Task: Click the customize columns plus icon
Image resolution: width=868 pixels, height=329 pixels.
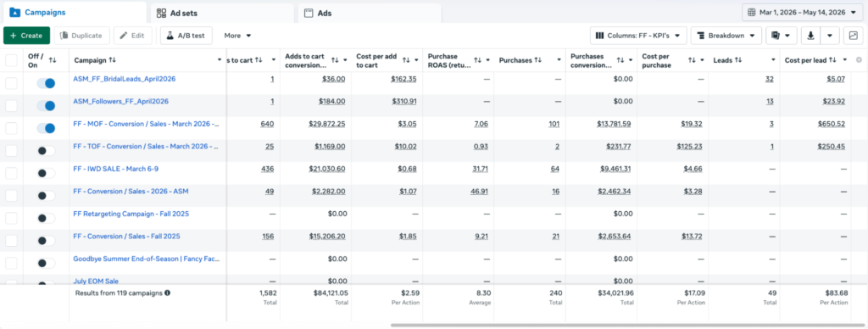Action: click(x=859, y=60)
